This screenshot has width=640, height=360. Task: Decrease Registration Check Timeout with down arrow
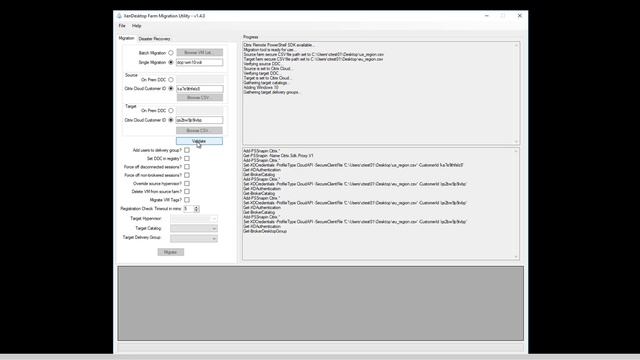pos(197,211)
